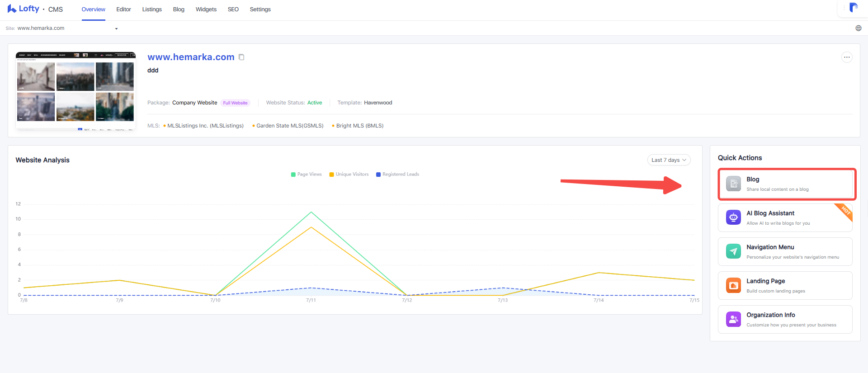868x373 pixels.
Task: Click the Company Website package text
Action: pyautogui.click(x=194, y=103)
